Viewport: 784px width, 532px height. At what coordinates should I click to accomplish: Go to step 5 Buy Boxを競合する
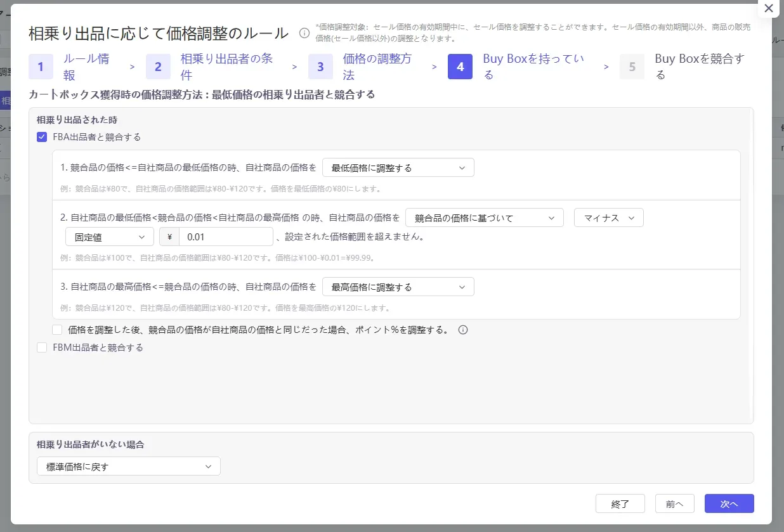click(687, 67)
